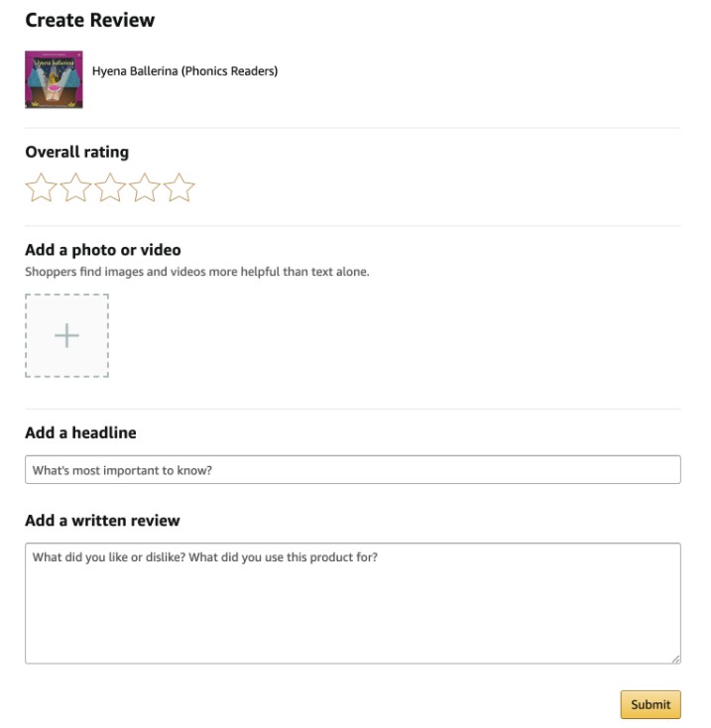Click the empty lower area of the review textarea
Viewport: 711px width, 728px height.
point(353,622)
